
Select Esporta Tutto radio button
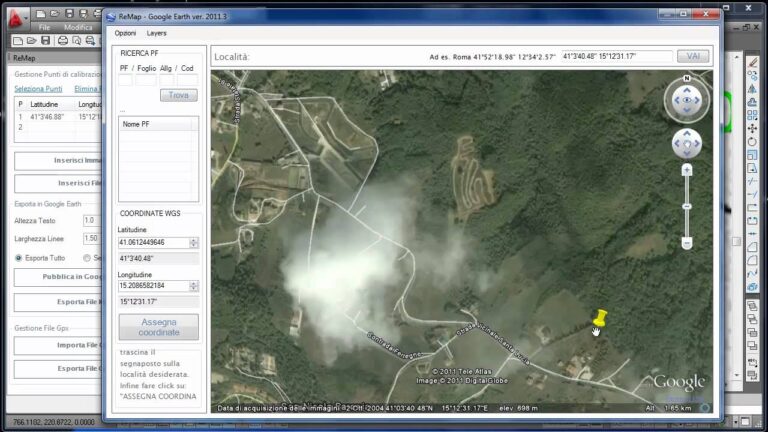19,258
